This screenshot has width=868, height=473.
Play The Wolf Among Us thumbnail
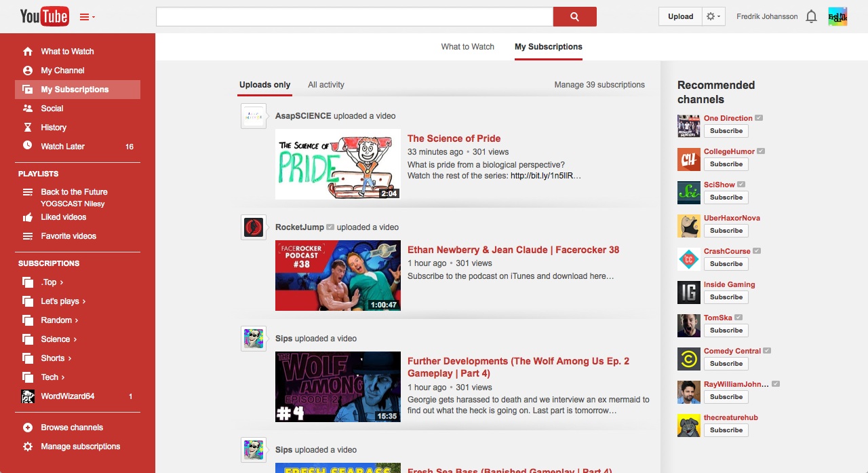tap(338, 387)
